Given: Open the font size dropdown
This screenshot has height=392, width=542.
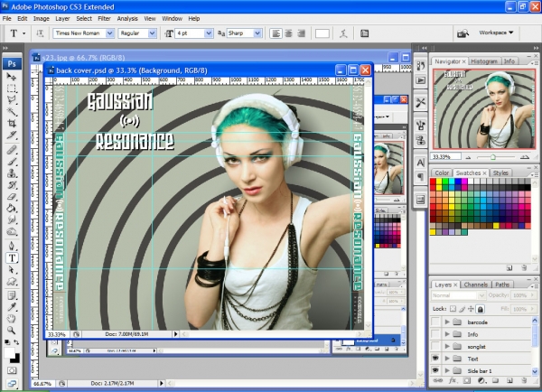Looking at the screenshot, I should point(209,33).
